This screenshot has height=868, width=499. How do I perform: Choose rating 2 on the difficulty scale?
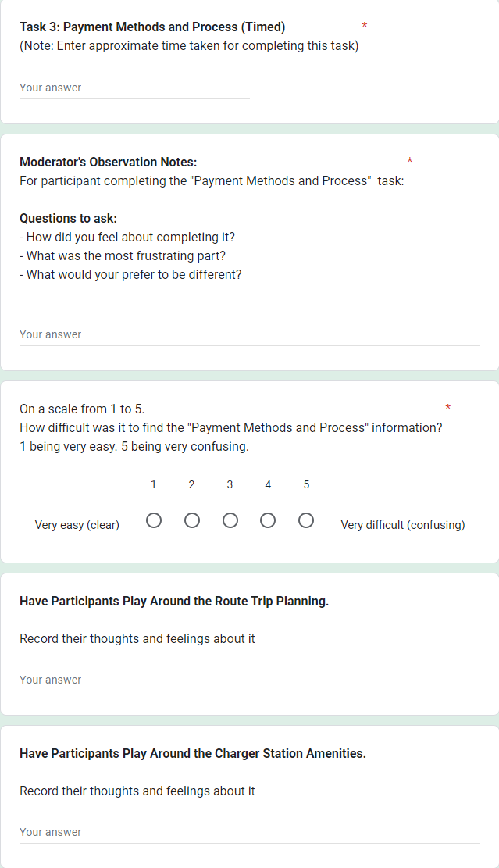pyautogui.click(x=192, y=520)
